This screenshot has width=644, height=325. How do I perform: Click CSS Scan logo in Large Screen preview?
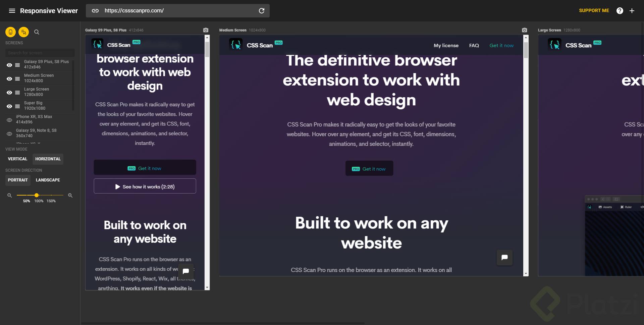click(575, 45)
